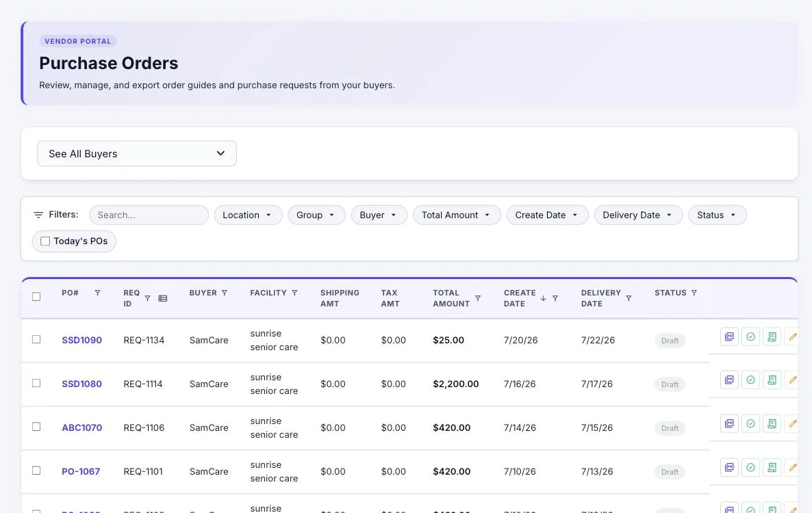
Task: Expand the Location filter dropdown
Action: [x=248, y=215]
